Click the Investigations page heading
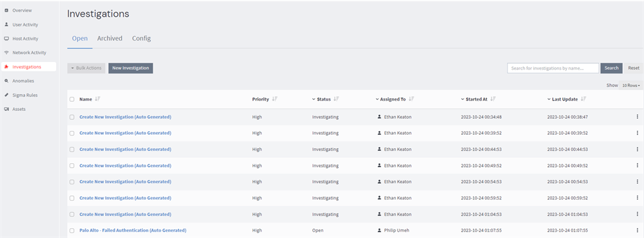 pos(98,14)
